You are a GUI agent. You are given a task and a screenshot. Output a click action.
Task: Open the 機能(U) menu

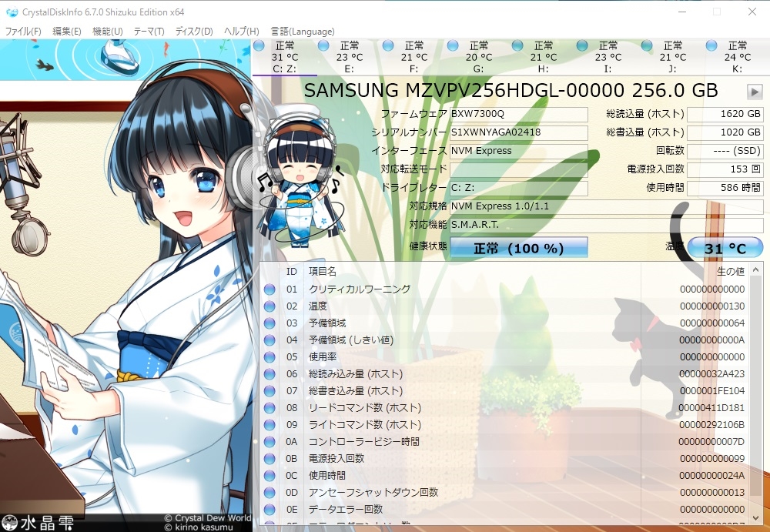click(x=108, y=32)
